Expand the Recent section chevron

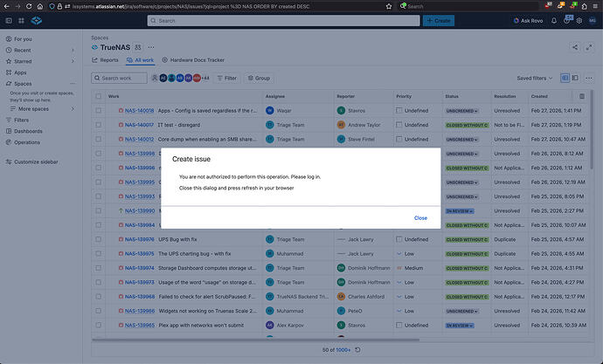click(73, 51)
